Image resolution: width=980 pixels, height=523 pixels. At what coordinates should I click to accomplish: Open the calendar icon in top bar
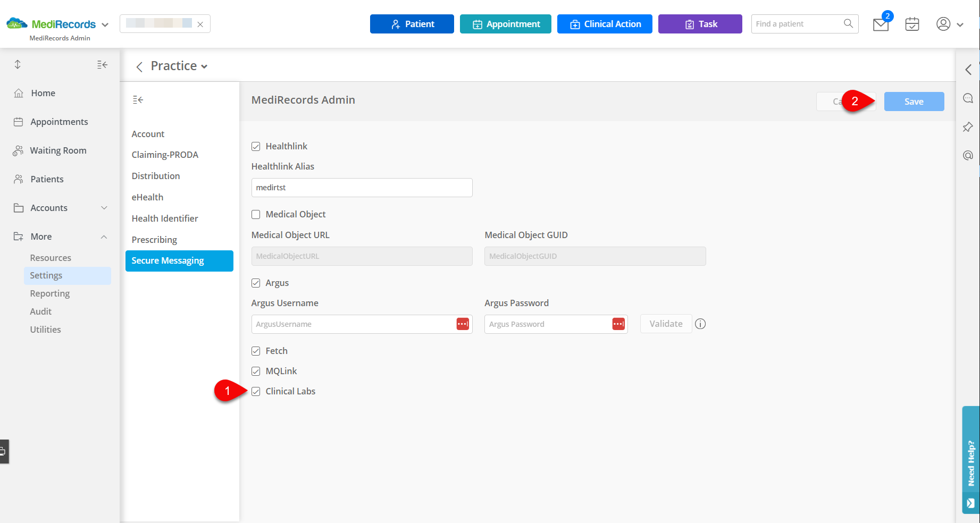(912, 24)
